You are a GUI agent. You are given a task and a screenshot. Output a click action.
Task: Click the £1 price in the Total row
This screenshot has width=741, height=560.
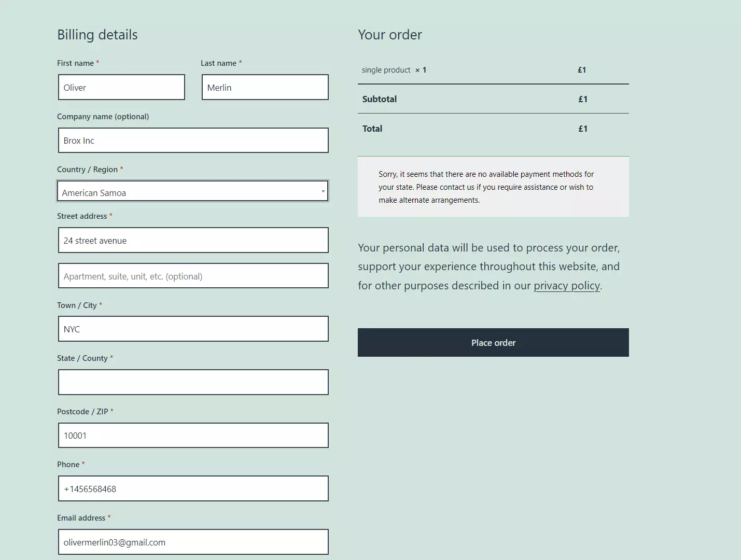(x=583, y=129)
